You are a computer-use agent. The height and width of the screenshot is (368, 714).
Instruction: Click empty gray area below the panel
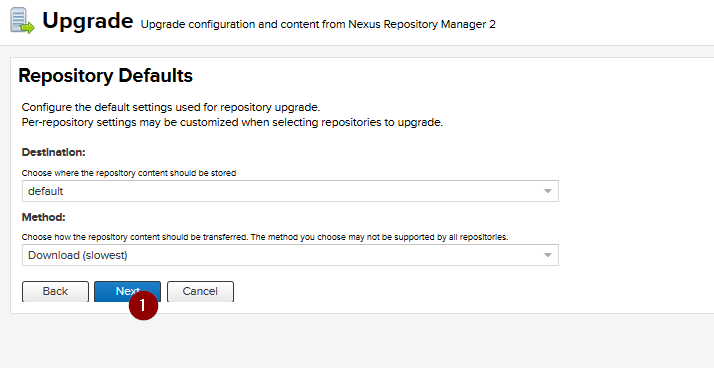tap(357, 341)
